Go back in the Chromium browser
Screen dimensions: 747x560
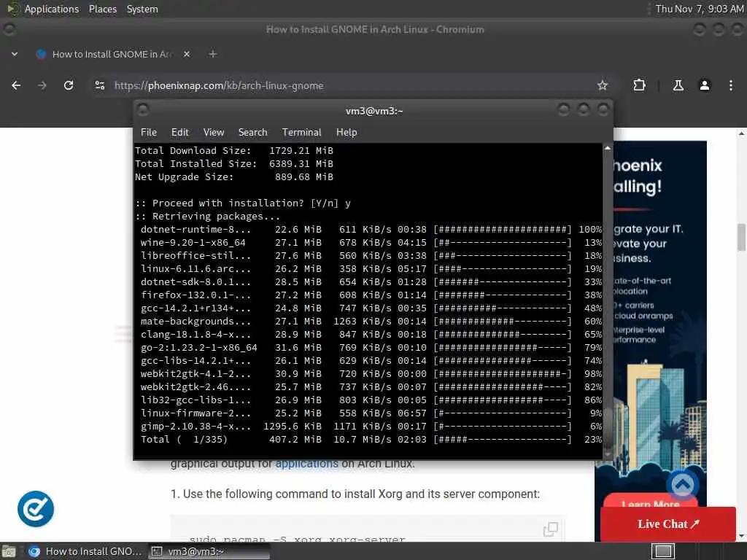[16, 86]
